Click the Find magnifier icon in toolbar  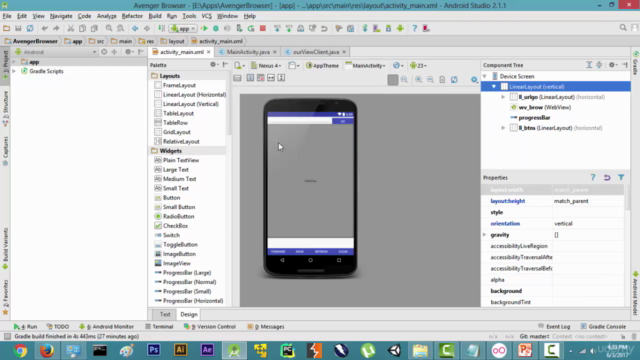pos(109,28)
